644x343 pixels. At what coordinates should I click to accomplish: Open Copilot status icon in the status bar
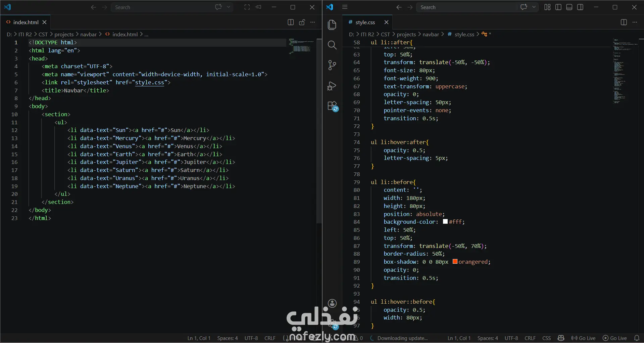561,338
